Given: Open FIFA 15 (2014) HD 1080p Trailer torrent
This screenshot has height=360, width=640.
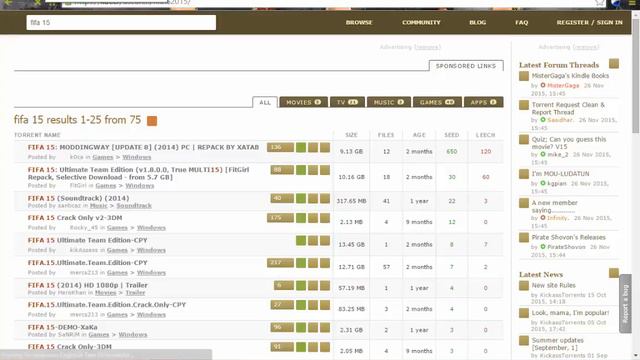Looking at the screenshot, I should coord(88,285).
